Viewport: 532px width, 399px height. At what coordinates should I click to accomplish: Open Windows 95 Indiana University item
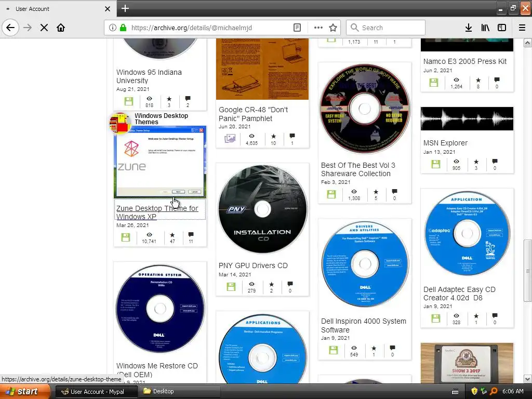[x=149, y=76]
